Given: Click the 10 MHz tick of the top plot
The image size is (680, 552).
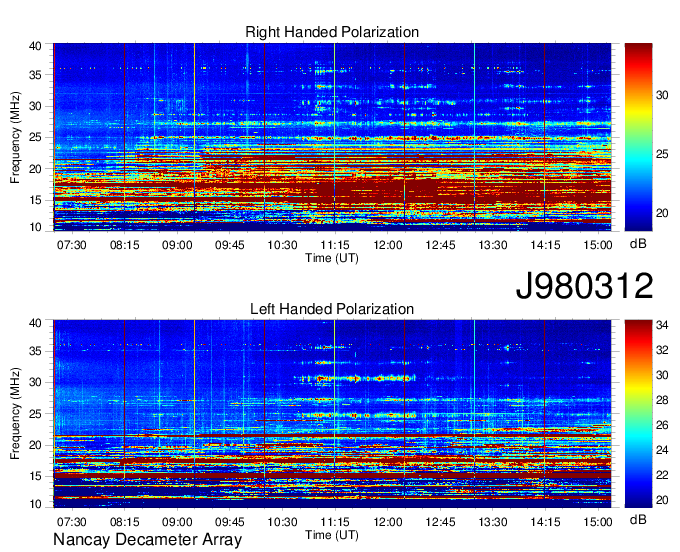Looking at the screenshot, I should tap(35, 227).
